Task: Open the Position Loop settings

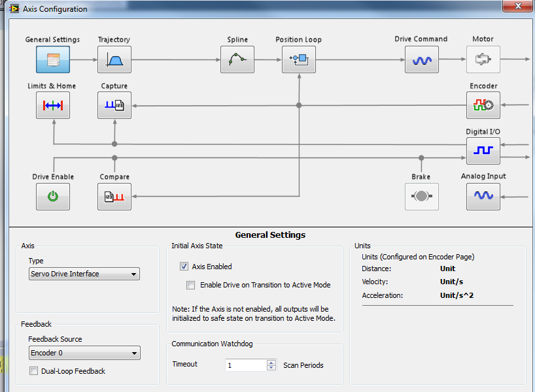Action: [299, 59]
